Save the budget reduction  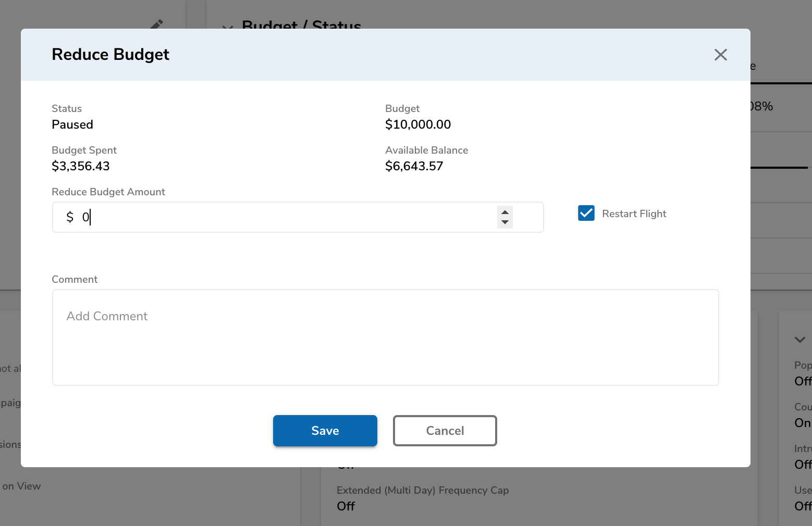(x=325, y=431)
